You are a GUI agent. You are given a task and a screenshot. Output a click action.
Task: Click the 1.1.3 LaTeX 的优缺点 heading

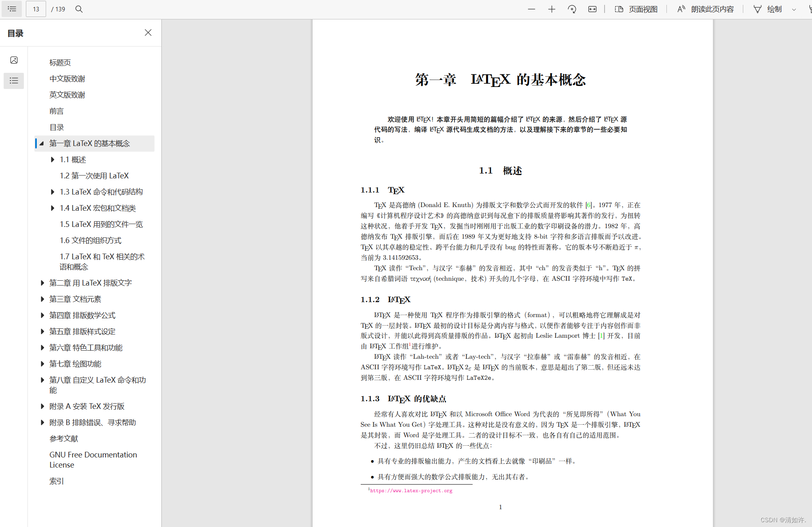pyautogui.click(x=403, y=399)
